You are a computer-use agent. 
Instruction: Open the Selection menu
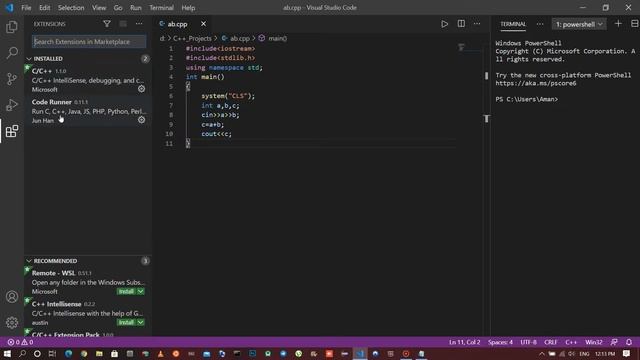(x=71, y=8)
